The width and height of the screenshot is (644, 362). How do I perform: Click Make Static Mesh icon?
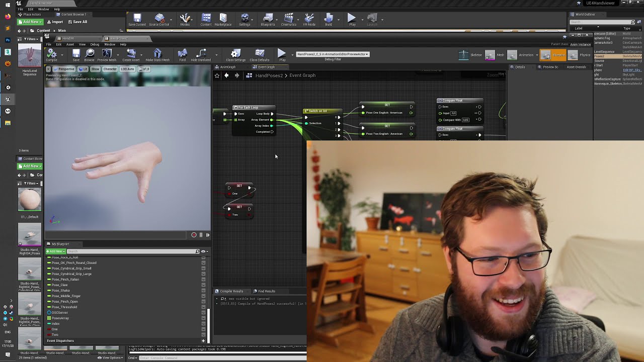(157, 55)
